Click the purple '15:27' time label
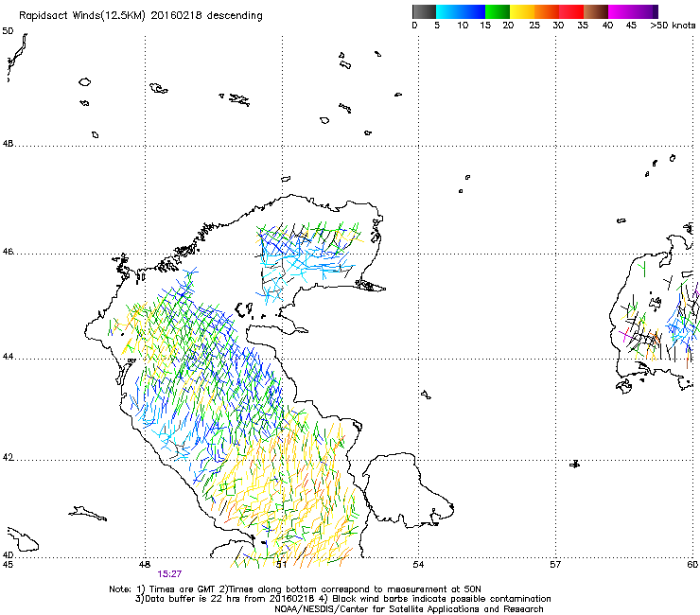The width and height of the screenshot is (700, 615). (169, 573)
